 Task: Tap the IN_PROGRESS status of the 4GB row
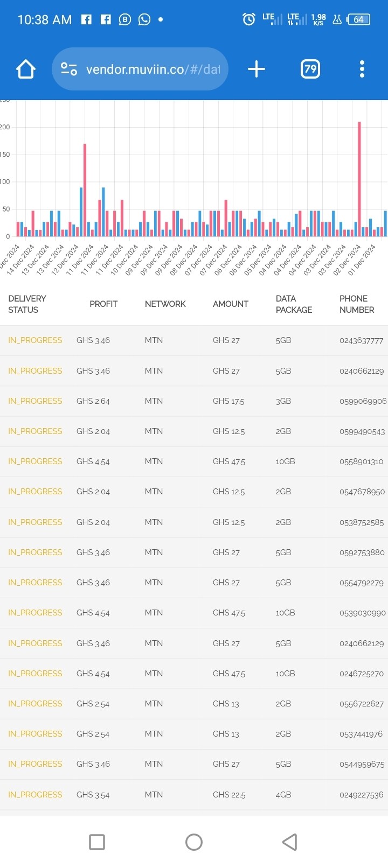point(35,795)
